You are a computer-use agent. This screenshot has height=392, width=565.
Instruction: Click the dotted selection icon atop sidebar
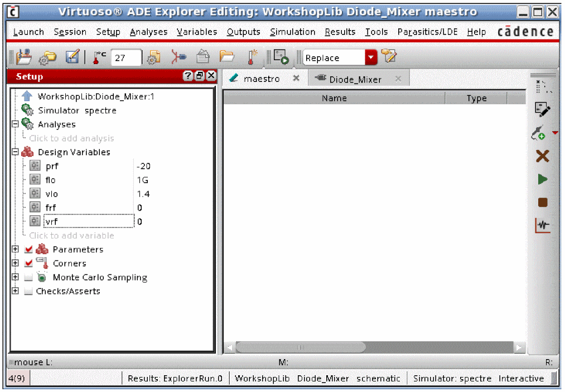543,86
